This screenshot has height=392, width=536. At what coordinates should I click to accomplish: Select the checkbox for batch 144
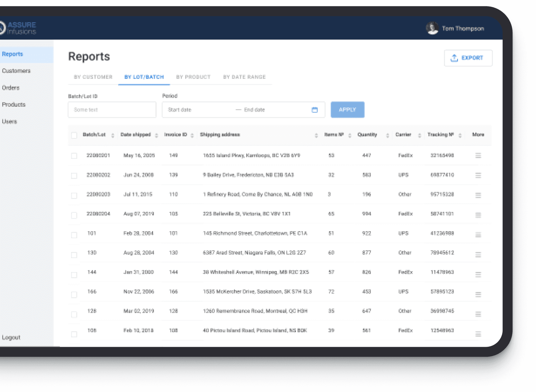(x=74, y=275)
